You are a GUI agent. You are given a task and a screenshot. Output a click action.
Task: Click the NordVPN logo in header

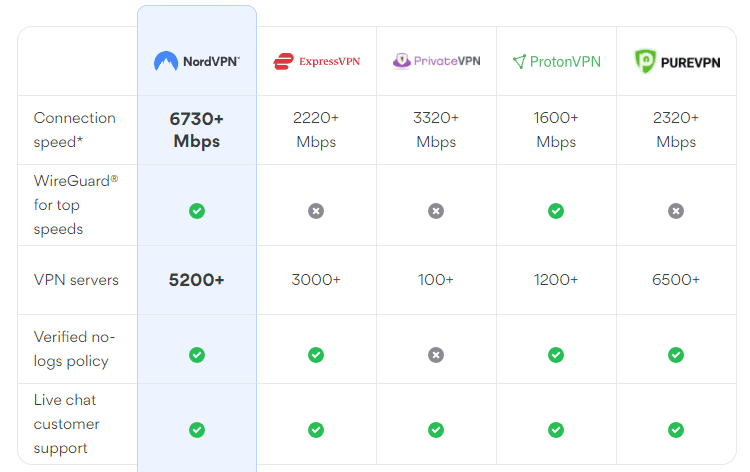197,62
